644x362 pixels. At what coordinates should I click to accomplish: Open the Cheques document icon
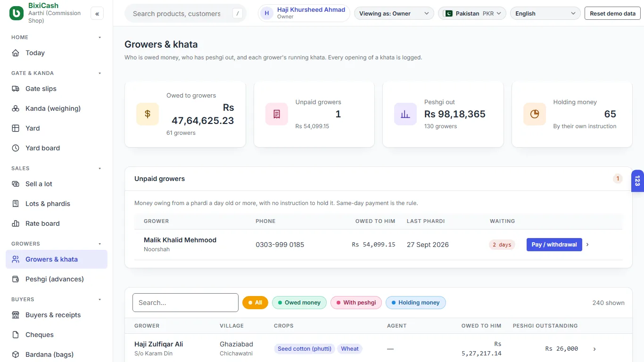[x=16, y=335]
